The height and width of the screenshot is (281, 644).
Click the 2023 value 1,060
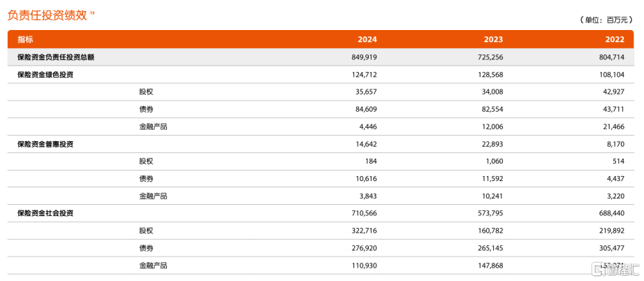point(492,161)
